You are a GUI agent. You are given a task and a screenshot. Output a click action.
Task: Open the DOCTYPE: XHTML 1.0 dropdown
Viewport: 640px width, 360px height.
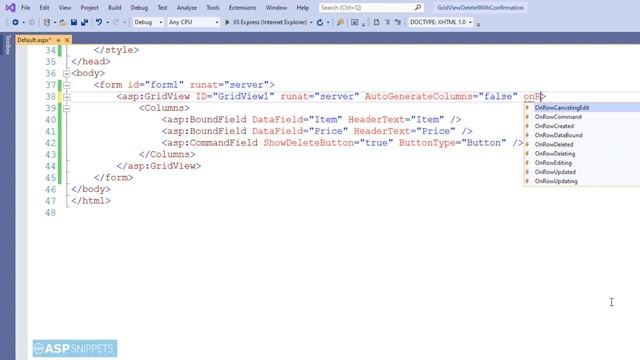(x=440, y=22)
